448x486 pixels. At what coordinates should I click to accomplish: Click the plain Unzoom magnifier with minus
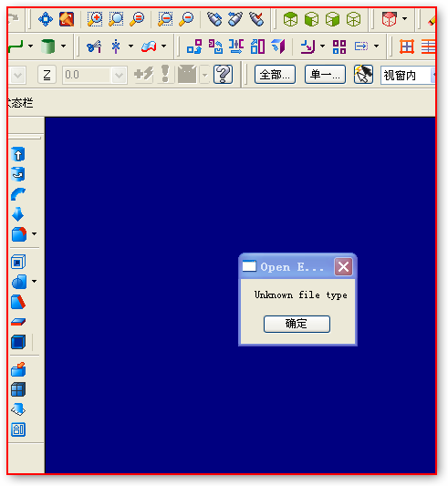pos(186,19)
